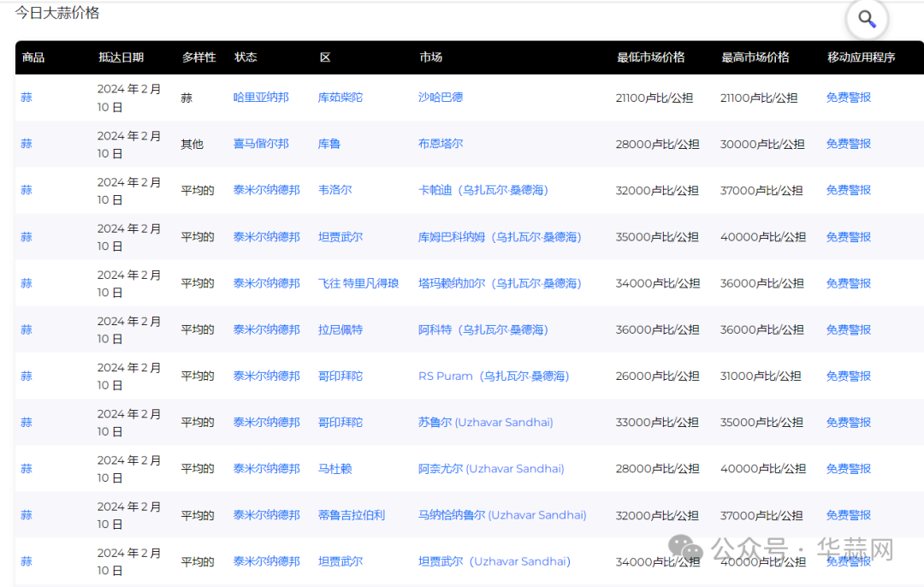The image size is (924, 587).
Task: Click the 多样性 column header
Action: tap(198, 57)
